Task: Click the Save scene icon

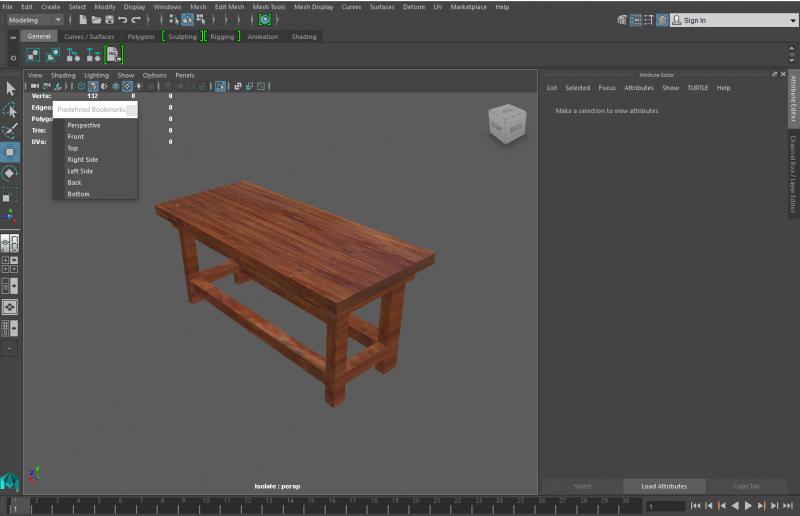Action: coord(108,20)
